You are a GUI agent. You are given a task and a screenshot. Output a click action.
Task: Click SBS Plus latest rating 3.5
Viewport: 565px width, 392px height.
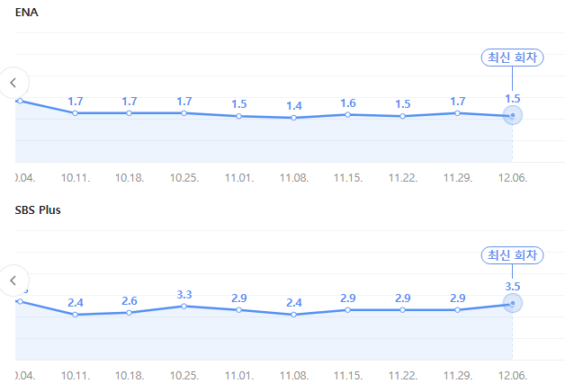(513, 287)
